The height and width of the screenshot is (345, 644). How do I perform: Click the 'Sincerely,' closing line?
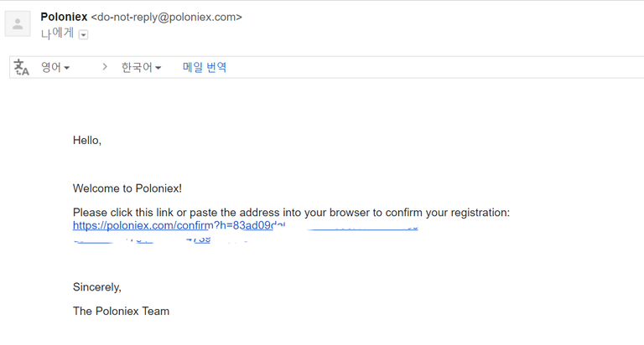point(97,287)
